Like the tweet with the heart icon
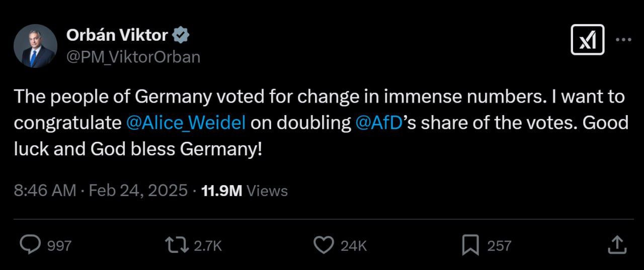Screen dimensions: 644x270 pyautogui.click(x=323, y=245)
